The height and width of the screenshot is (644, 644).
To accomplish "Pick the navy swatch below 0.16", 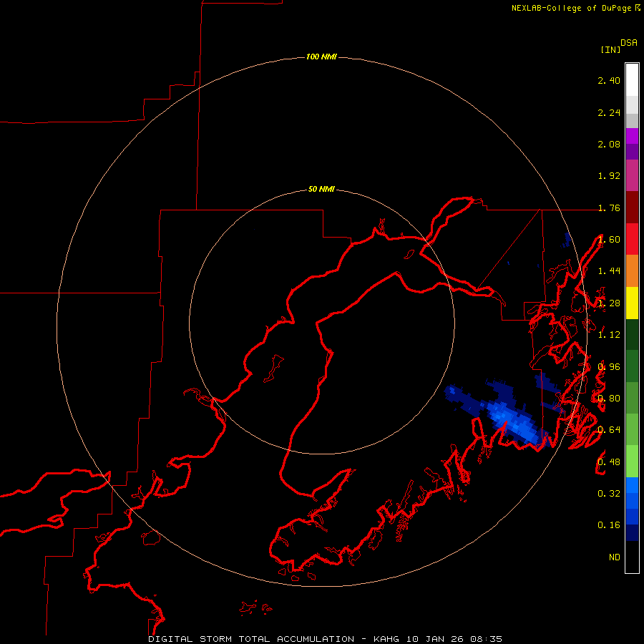I will coord(632,532).
